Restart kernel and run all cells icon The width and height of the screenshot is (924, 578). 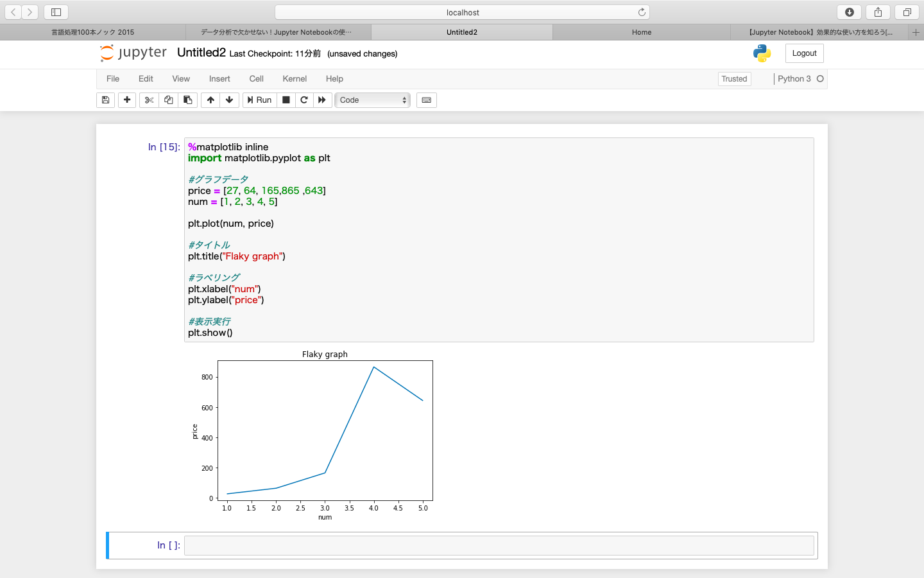322,100
